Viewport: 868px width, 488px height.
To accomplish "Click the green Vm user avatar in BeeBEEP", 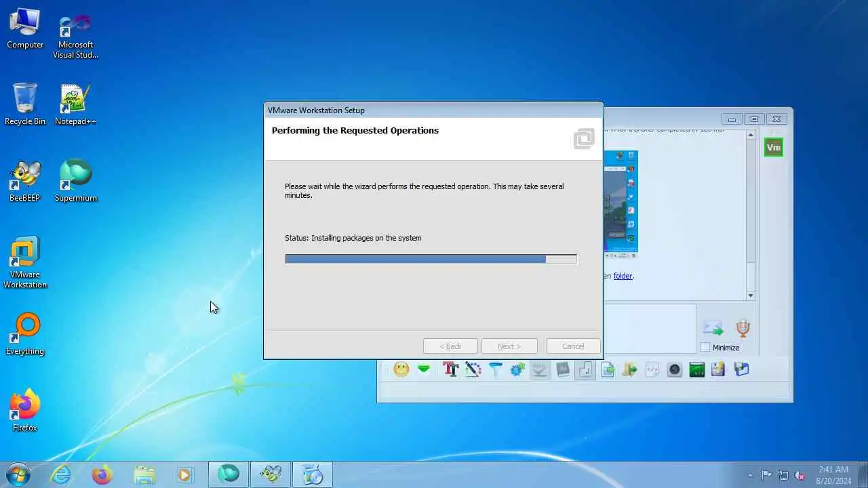I will 773,148.
